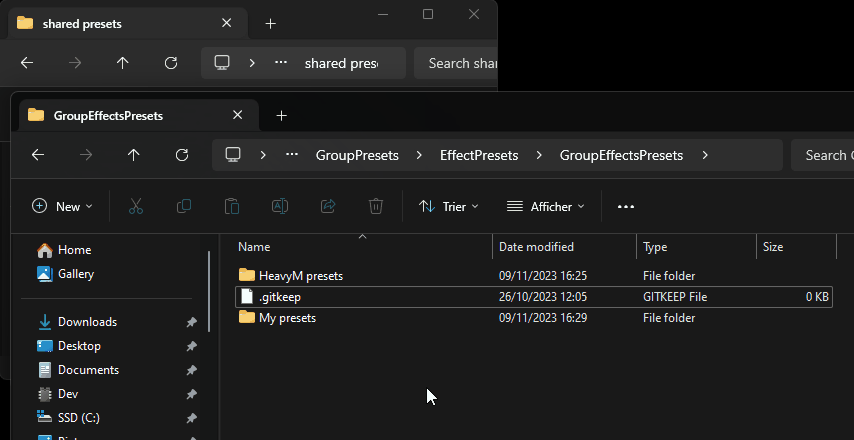Refresh the GroupEffectsPresets folder view
This screenshot has height=440, width=854.
pyautogui.click(x=182, y=155)
